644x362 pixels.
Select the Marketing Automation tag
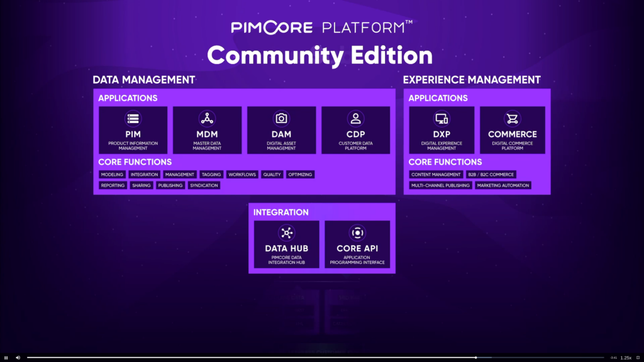click(x=503, y=185)
